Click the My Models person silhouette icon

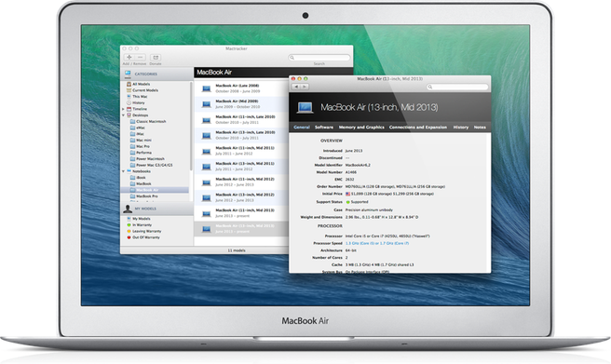[128, 209]
